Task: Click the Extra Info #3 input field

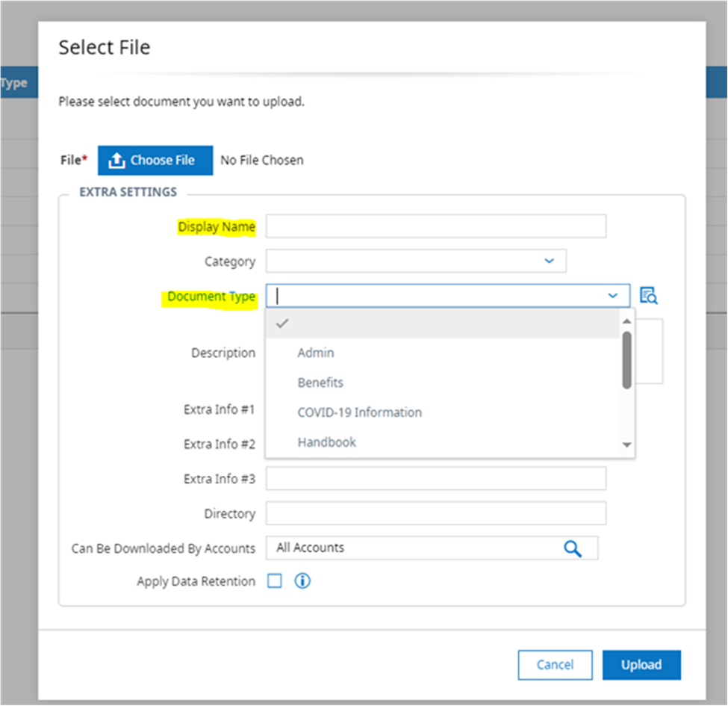Action: coord(435,479)
